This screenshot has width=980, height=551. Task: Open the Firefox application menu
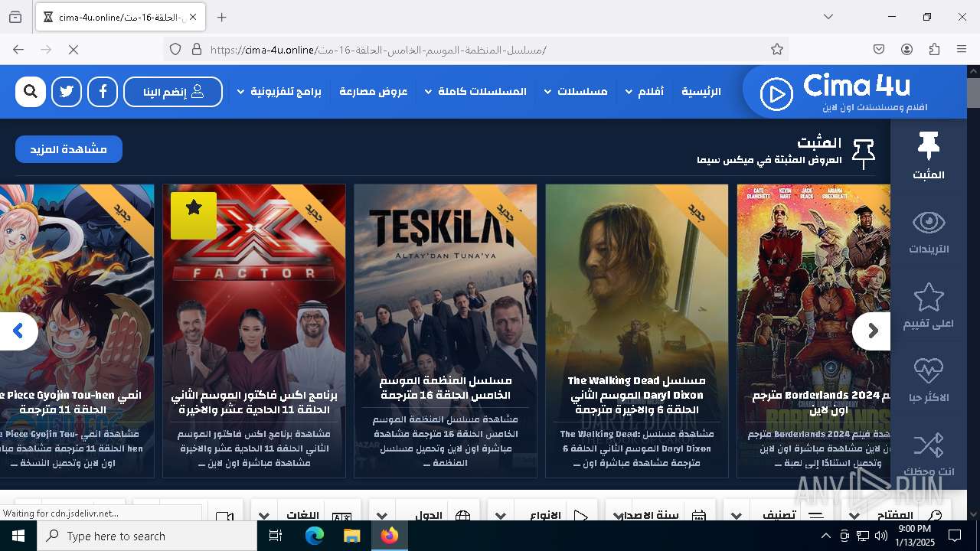(962, 50)
